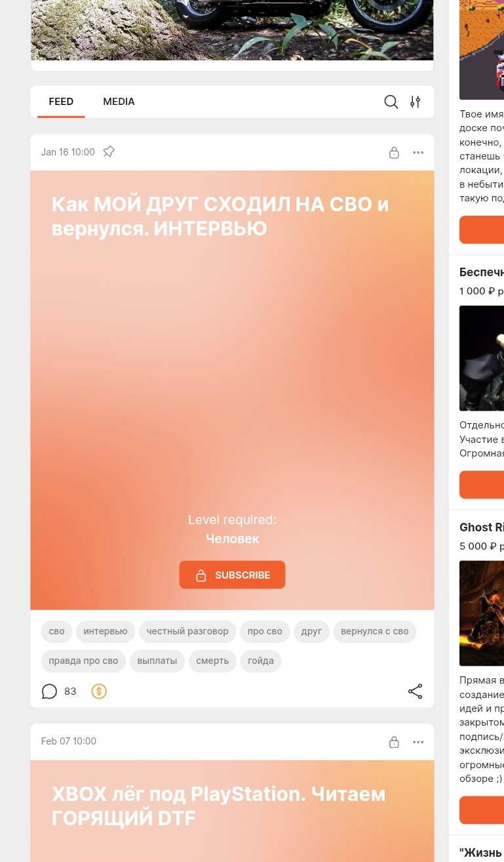Filter by the честный разговор tag
Image resolution: width=504 pixels, height=862 pixels.
[x=187, y=631]
